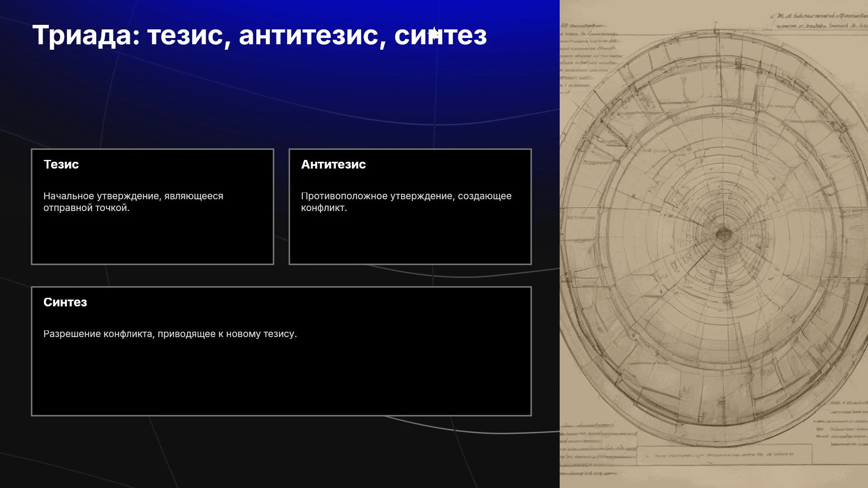This screenshot has width=868, height=488.
Task: Click empty space inside the Антитезис card
Action: [410, 239]
